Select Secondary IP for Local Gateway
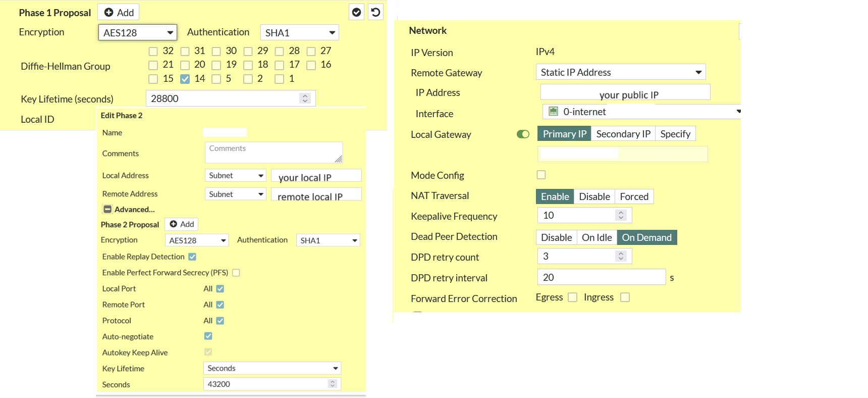868x398 pixels. (x=623, y=134)
